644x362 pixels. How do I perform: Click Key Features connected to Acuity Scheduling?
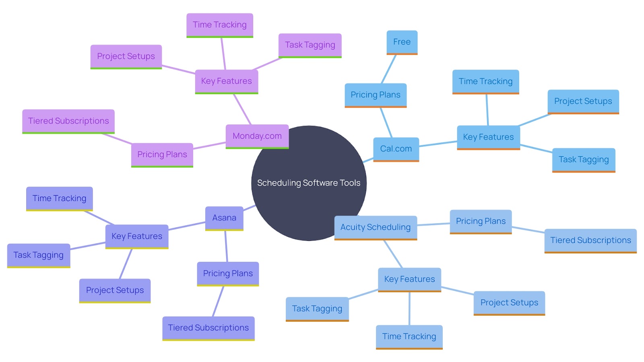tap(410, 280)
